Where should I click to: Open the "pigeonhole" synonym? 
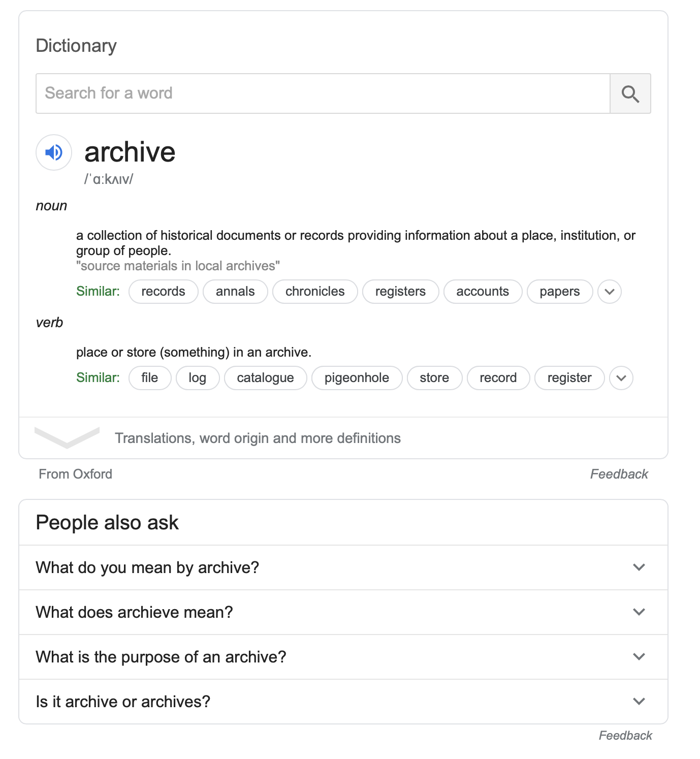tap(357, 378)
